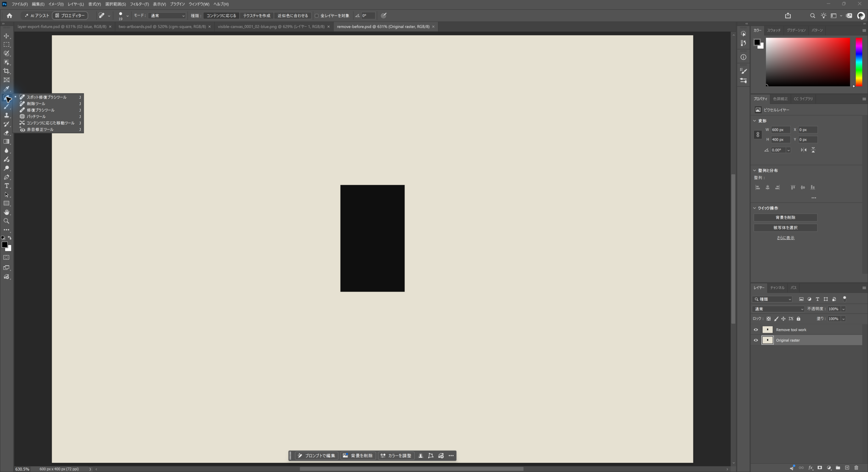This screenshot has width=868, height=472.
Task: Choose 削除ツール from flyout
Action: click(x=50, y=104)
